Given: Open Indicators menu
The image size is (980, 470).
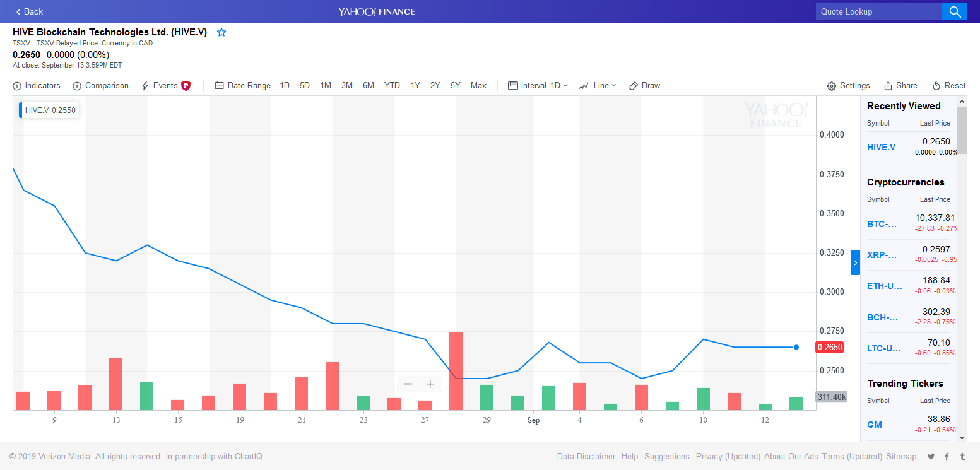Looking at the screenshot, I should (37, 86).
